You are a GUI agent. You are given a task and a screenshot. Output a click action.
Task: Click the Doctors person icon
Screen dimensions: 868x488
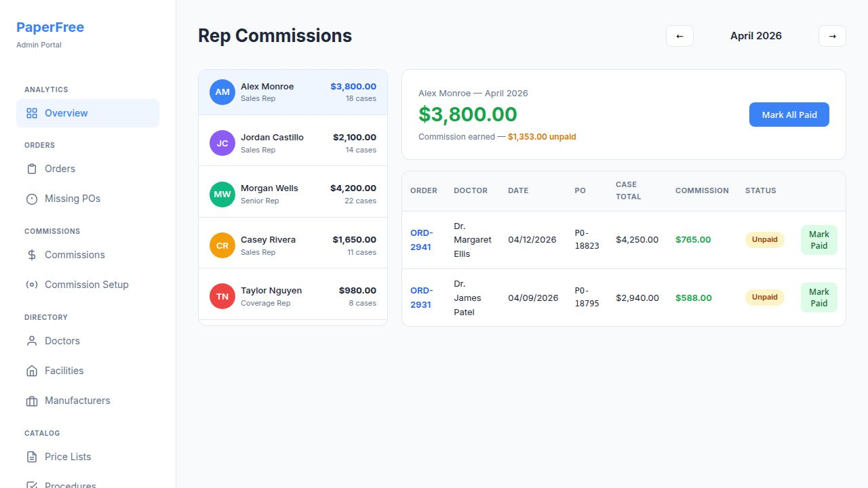[32, 341]
